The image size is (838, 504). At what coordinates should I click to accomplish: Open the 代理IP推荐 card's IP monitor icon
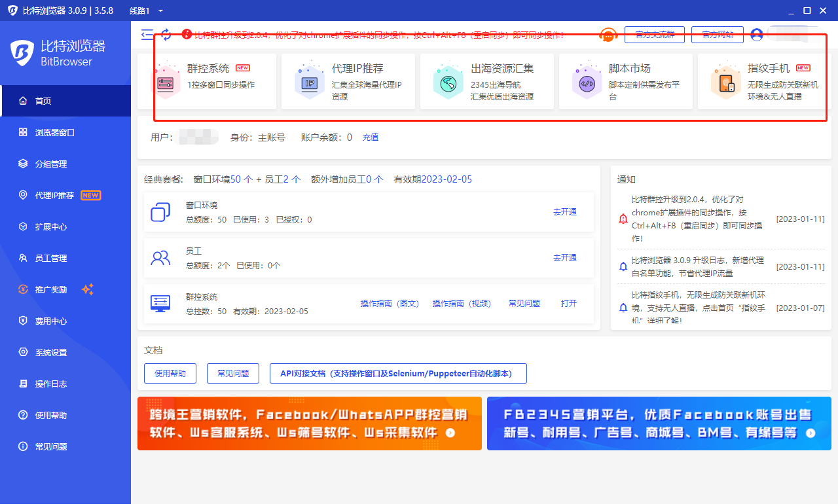(x=309, y=82)
